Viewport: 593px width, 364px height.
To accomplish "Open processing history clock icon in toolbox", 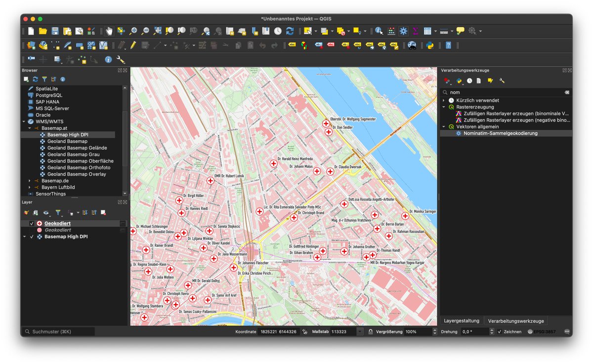I will coord(469,81).
